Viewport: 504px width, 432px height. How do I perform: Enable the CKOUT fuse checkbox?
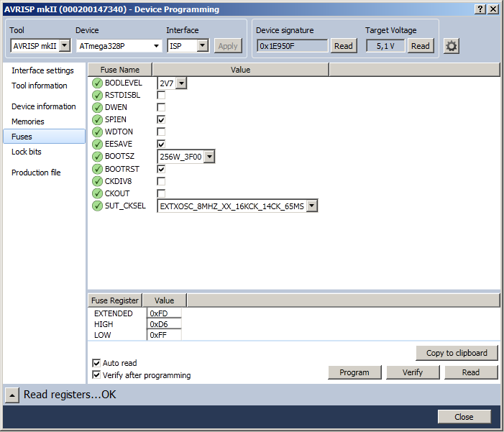click(161, 193)
